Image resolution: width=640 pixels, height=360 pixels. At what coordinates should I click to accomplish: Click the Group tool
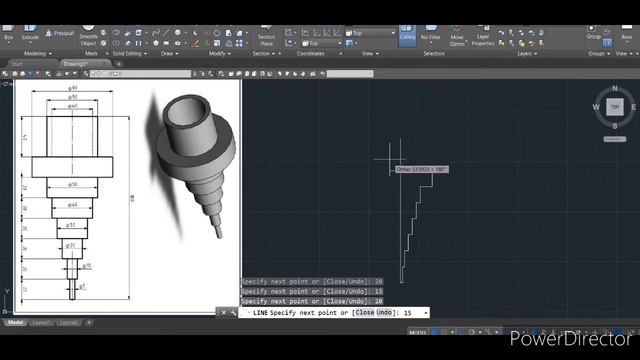593,33
